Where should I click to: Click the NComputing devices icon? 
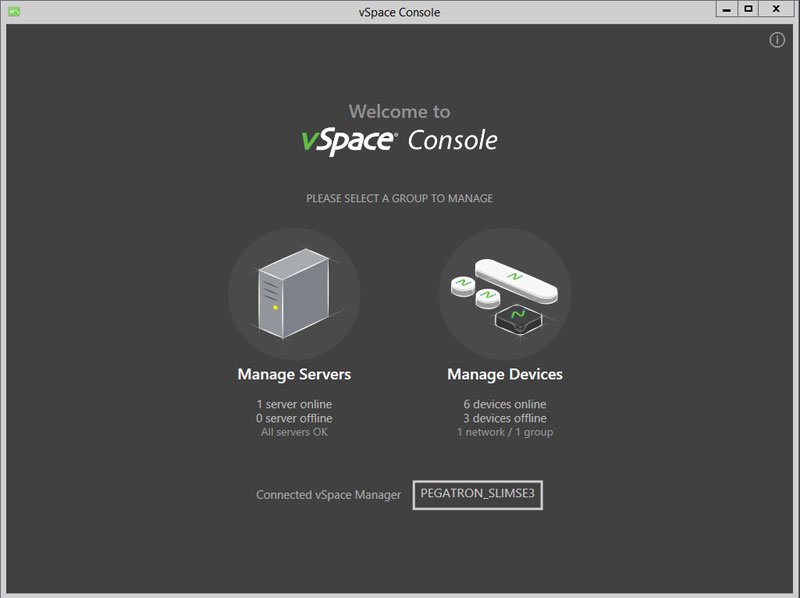tap(505, 293)
